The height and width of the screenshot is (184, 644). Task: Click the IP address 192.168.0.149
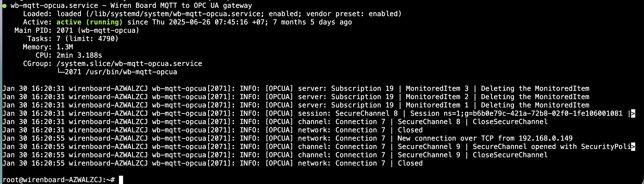pos(545,138)
